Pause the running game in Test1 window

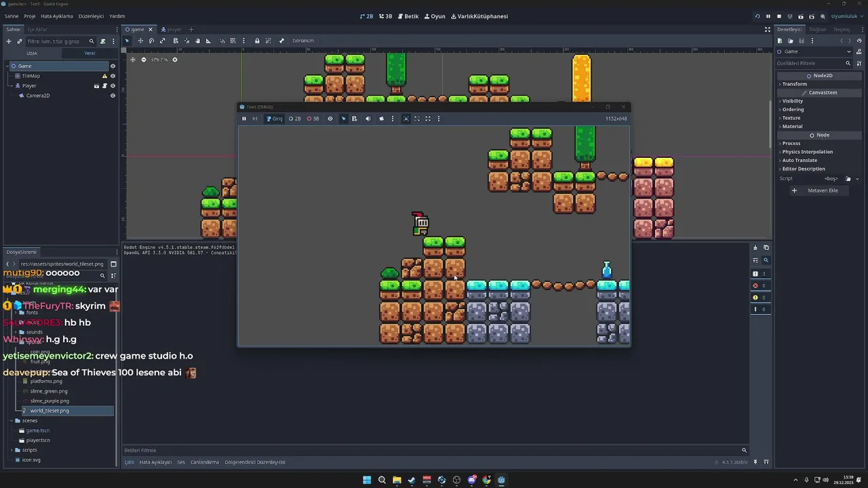click(x=244, y=119)
